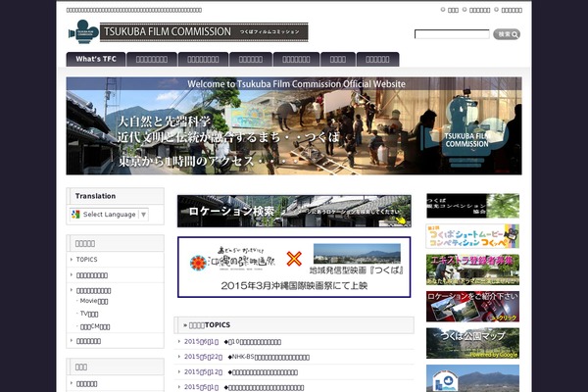Click the welcome hero image banner
588x392 pixels.
click(x=294, y=126)
